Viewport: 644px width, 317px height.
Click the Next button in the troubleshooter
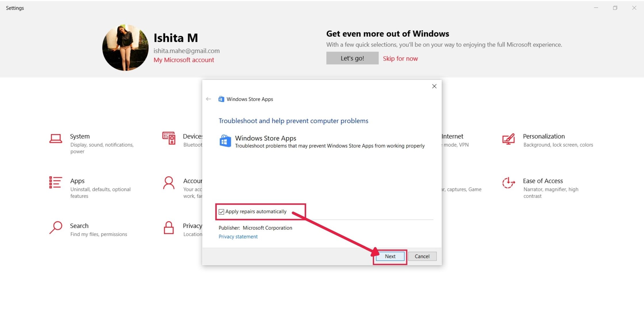click(x=390, y=256)
